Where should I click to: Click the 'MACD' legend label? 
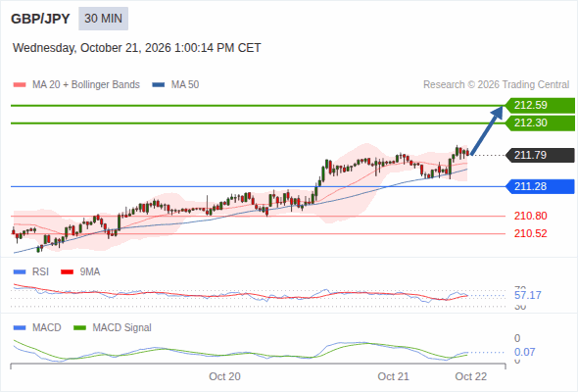[47, 328]
